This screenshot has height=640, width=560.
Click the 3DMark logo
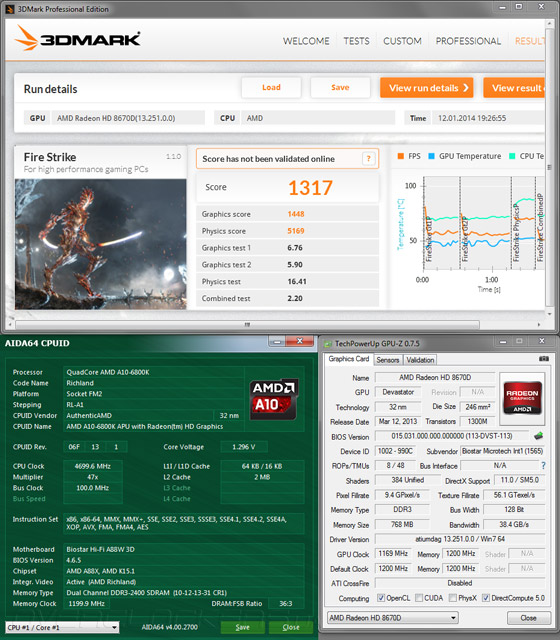point(78,38)
